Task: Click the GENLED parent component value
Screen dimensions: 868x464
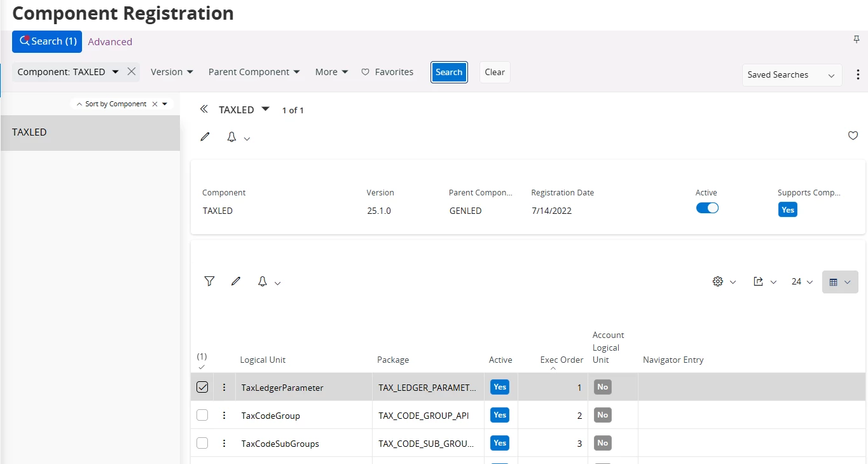Action: [465, 211]
